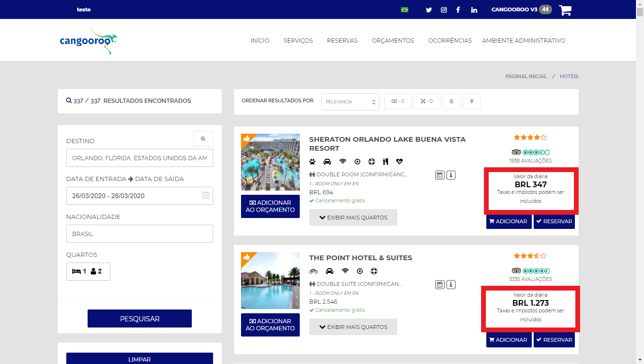The width and height of the screenshot is (644, 364).
Task: Open the Twitter social link
Action: click(x=429, y=9)
